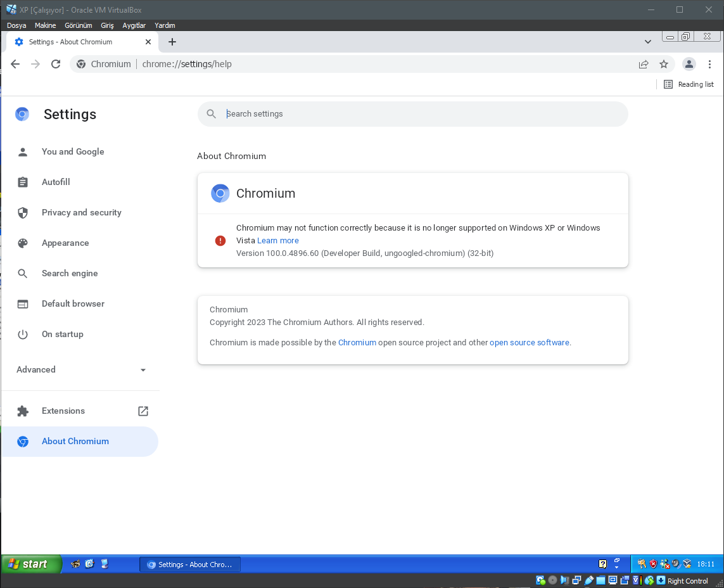The width and height of the screenshot is (724, 588).
Task: Click VirtualBox shared folders icon
Action: point(600,580)
